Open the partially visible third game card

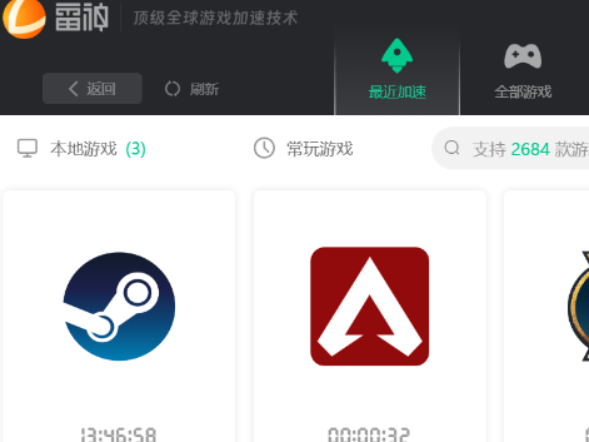546,316
